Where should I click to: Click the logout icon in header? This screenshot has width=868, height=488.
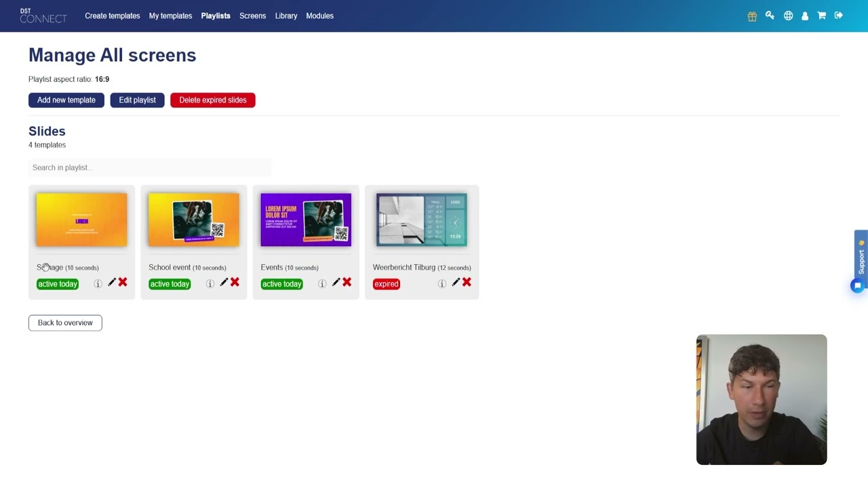839,16
